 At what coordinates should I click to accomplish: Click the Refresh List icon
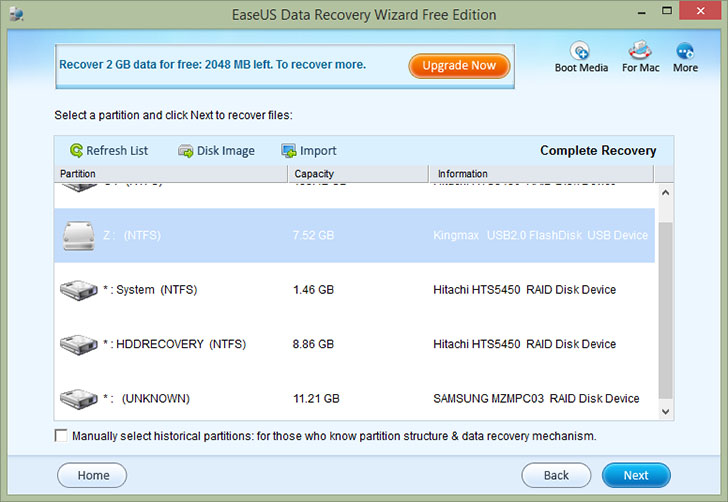[76, 150]
